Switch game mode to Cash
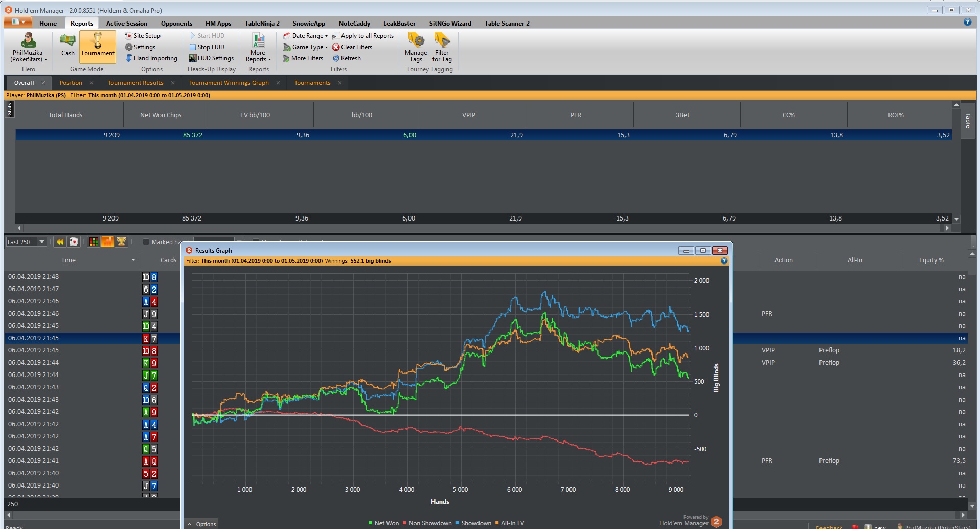The image size is (980, 529). coord(67,44)
